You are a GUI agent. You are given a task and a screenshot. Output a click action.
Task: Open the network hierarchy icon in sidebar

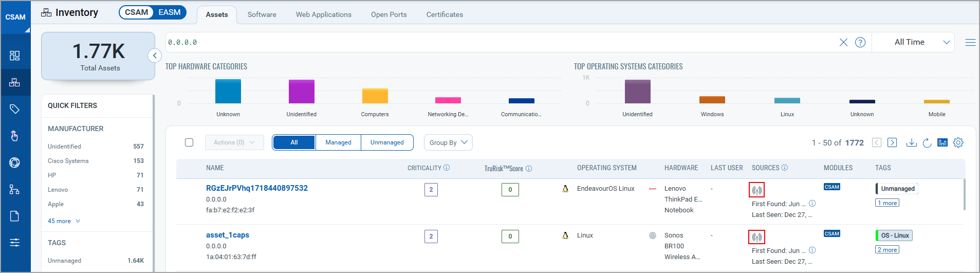[x=14, y=189]
